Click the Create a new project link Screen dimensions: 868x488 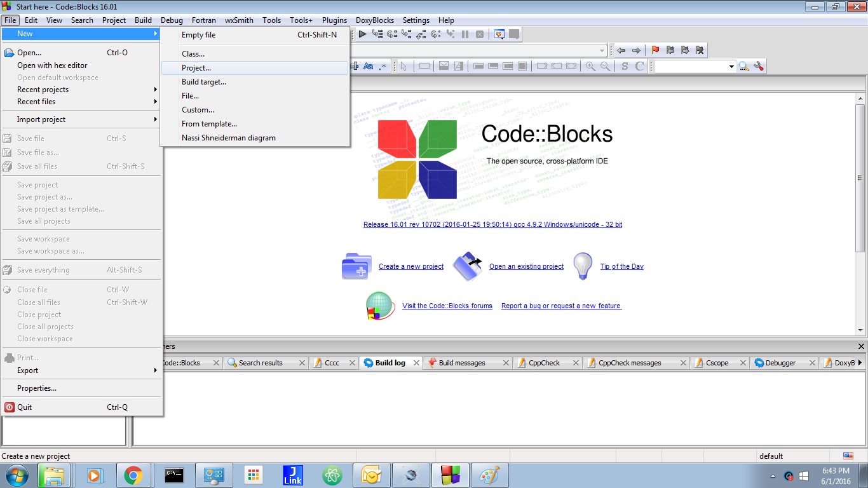click(410, 266)
